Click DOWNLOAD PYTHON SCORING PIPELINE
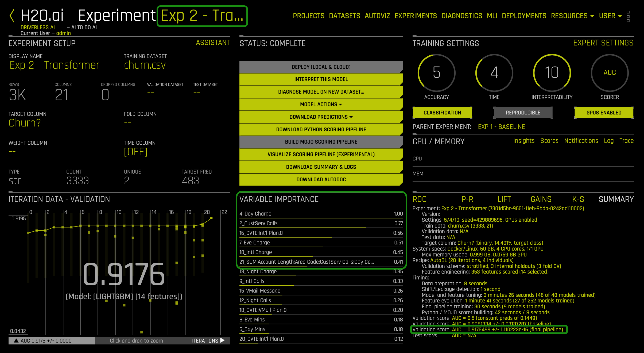 click(x=321, y=129)
